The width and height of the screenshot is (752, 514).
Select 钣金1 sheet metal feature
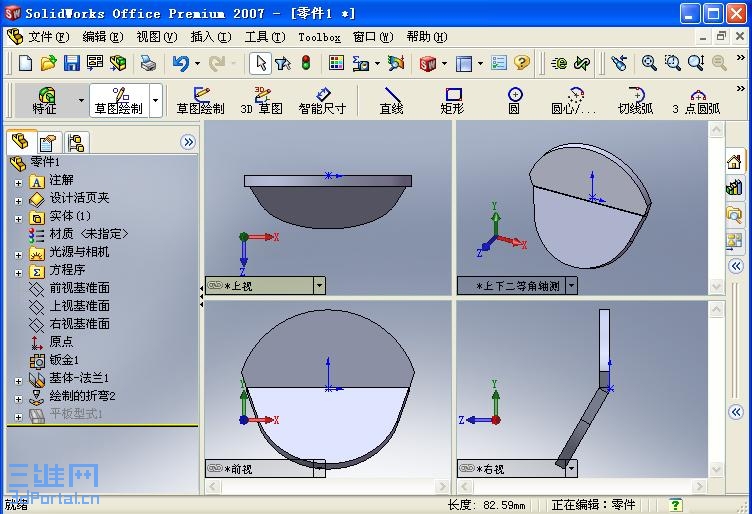[64, 360]
